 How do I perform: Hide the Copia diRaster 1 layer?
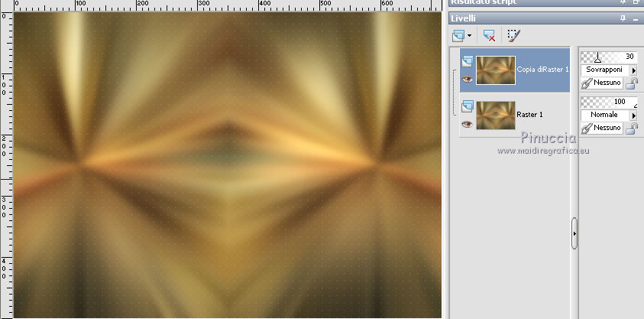tap(467, 80)
